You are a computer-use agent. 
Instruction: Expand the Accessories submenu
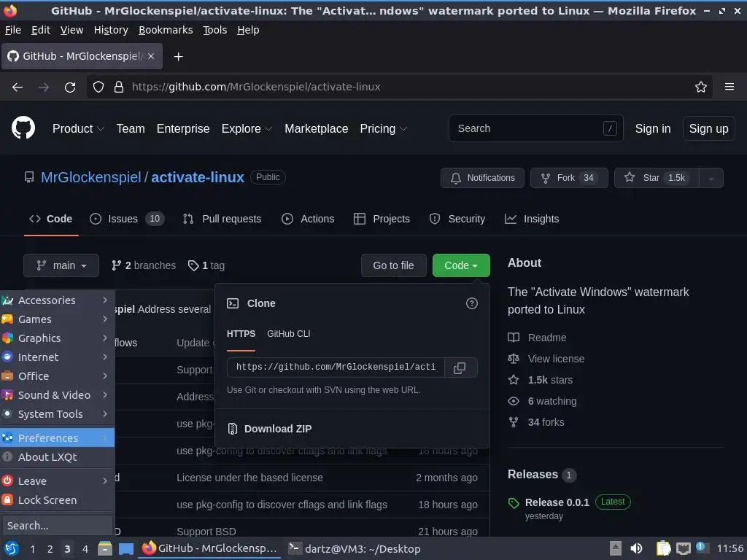57,300
